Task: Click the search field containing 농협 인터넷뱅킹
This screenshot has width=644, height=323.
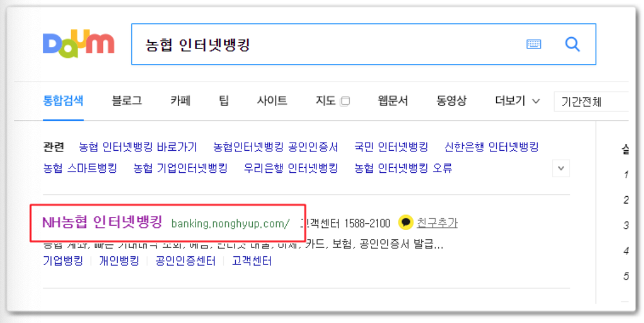Action: point(364,44)
